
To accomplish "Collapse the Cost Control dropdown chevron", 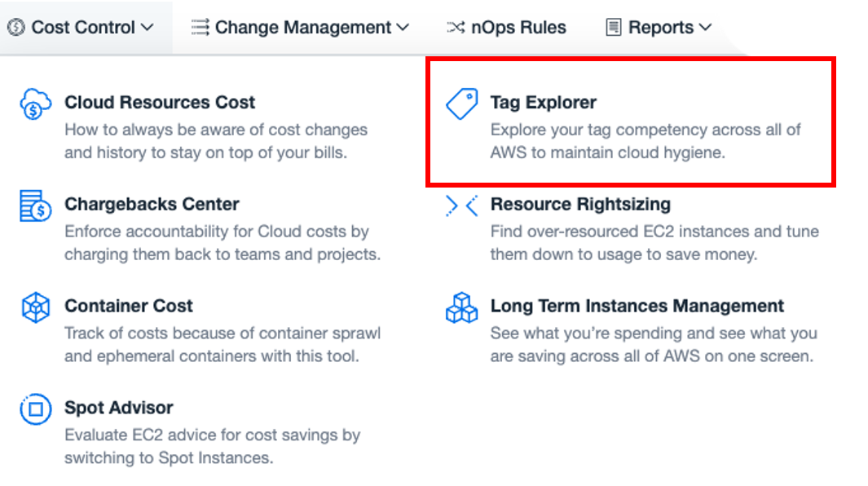I will click(148, 27).
